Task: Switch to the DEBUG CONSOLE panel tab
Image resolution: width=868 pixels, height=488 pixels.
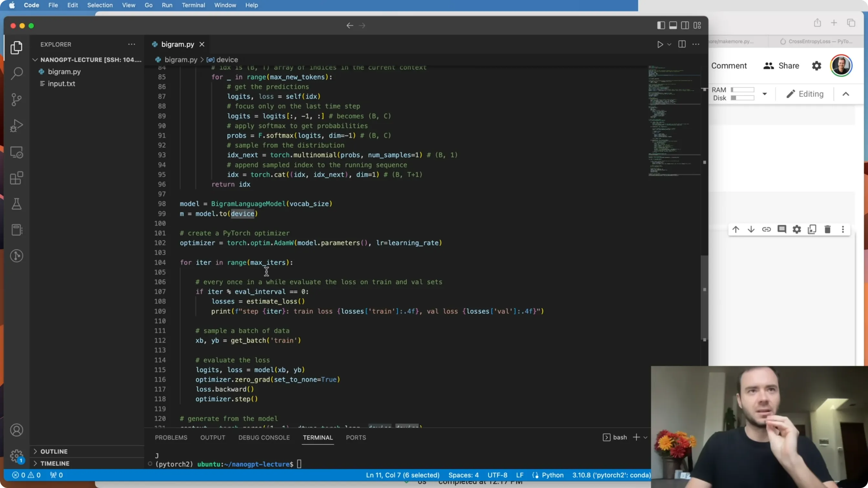Action: (264, 437)
